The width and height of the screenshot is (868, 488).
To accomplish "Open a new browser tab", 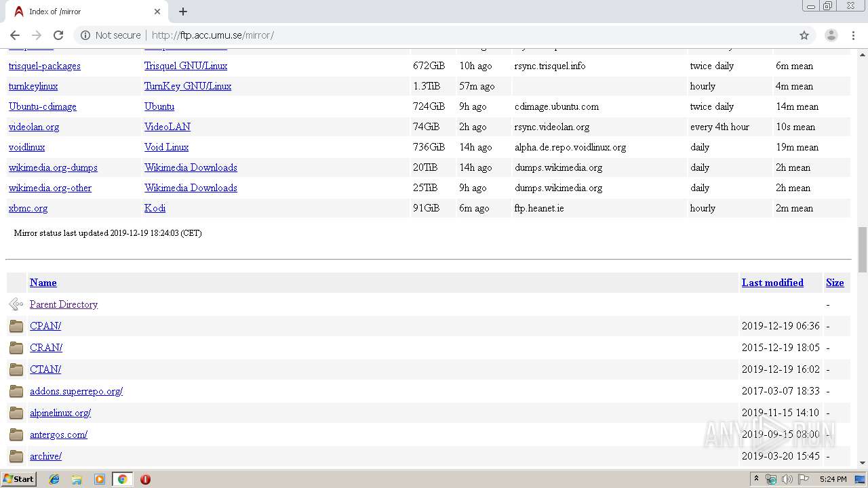I will coord(183,12).
